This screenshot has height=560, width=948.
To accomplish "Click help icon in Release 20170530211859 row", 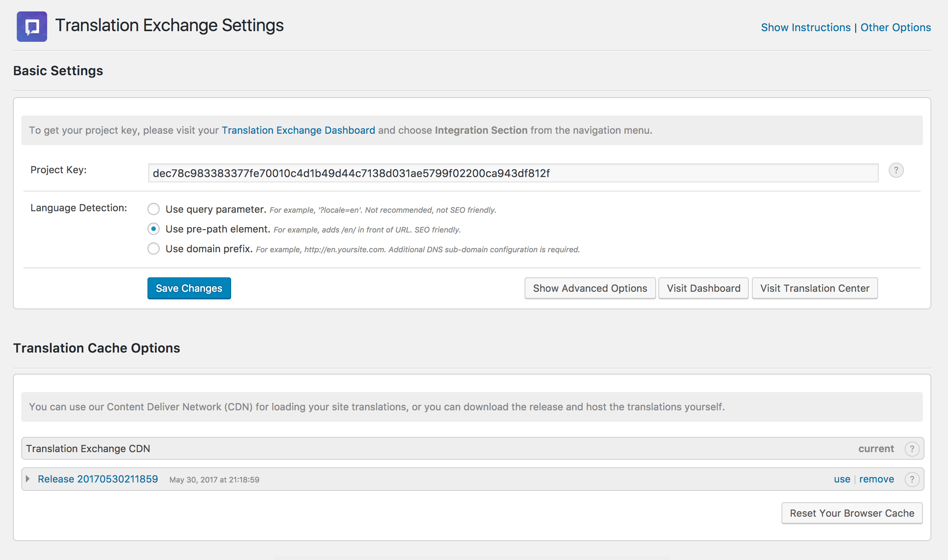I will point(912,479).
